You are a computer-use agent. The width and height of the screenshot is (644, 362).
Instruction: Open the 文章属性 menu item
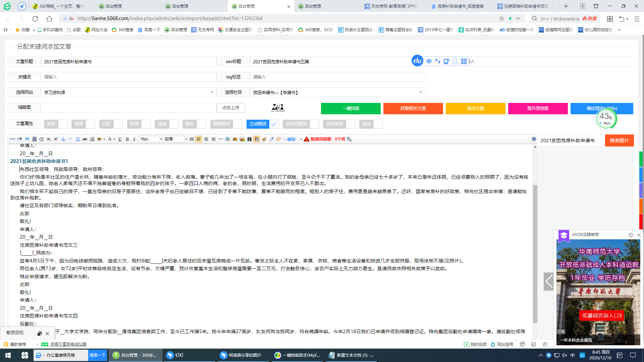tap(23, 124)
